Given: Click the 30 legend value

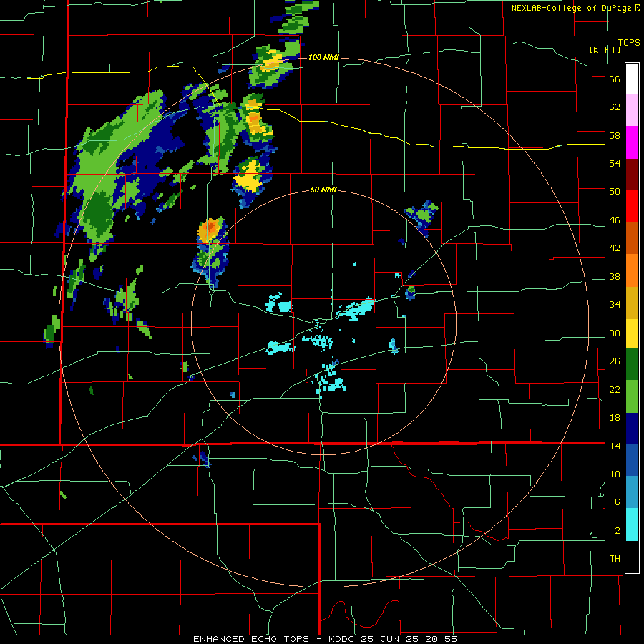Looking at the screenshot, I should 615,333.
